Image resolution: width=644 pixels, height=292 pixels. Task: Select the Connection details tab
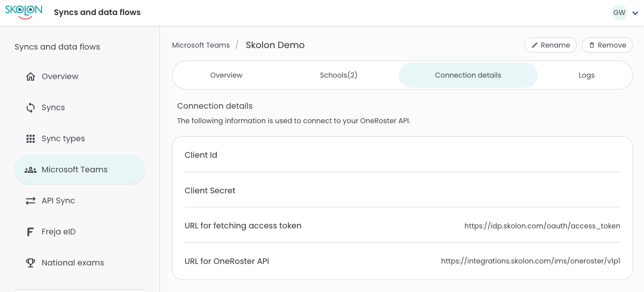[x=468, y=75]
